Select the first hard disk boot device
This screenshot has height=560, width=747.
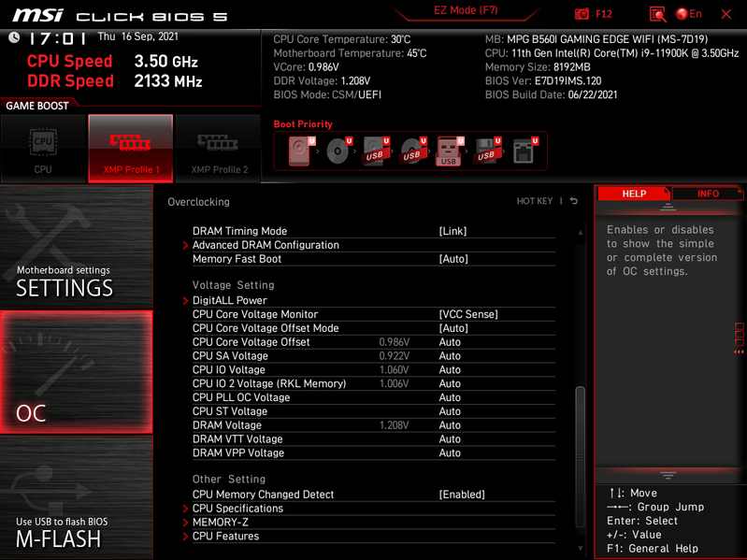pyautogui.click(x=300, y=151)
